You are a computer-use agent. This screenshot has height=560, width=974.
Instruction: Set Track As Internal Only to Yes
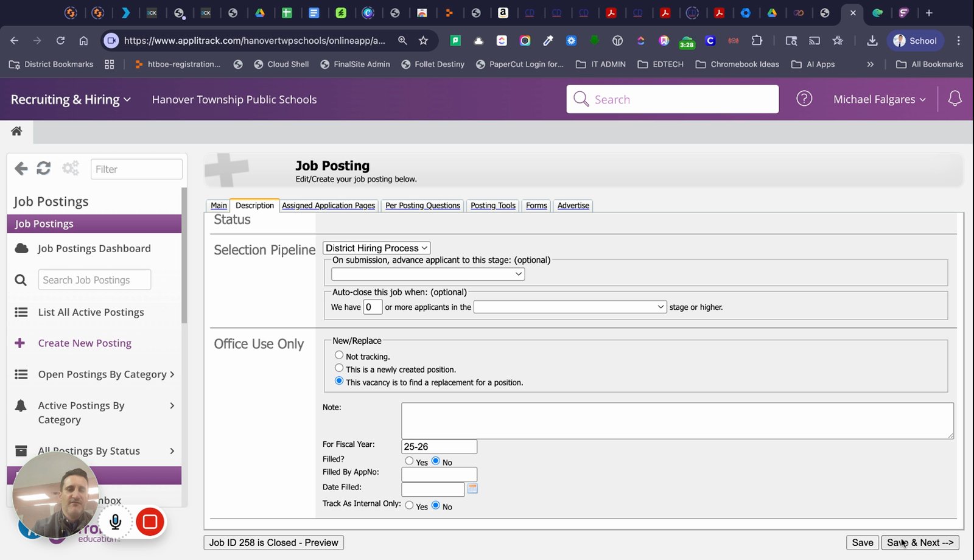click(x=409, y=505)
